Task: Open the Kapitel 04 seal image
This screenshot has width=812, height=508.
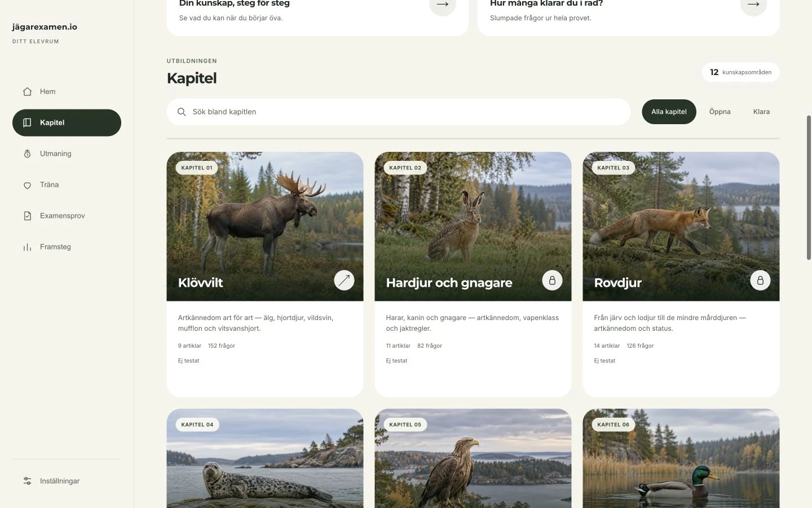Action: tap(265, 458)
